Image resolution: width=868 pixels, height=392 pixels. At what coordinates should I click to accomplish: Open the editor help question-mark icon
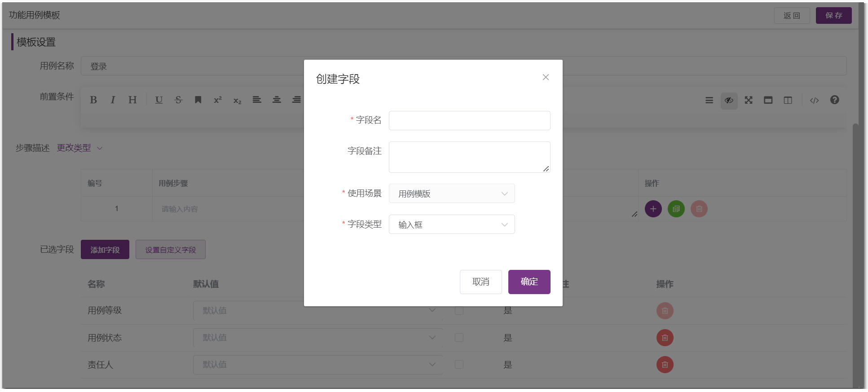835,100
